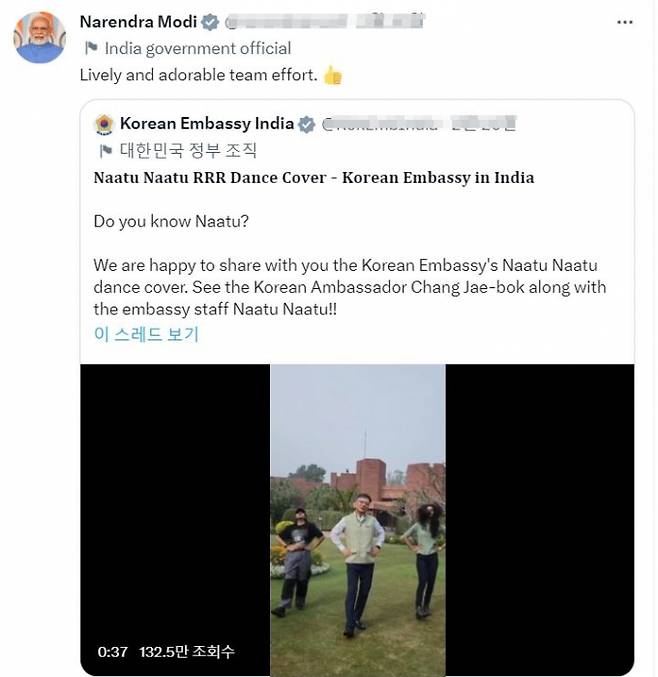
Task: Click the Lively and adorable team effort text
Action: [197, 75]
